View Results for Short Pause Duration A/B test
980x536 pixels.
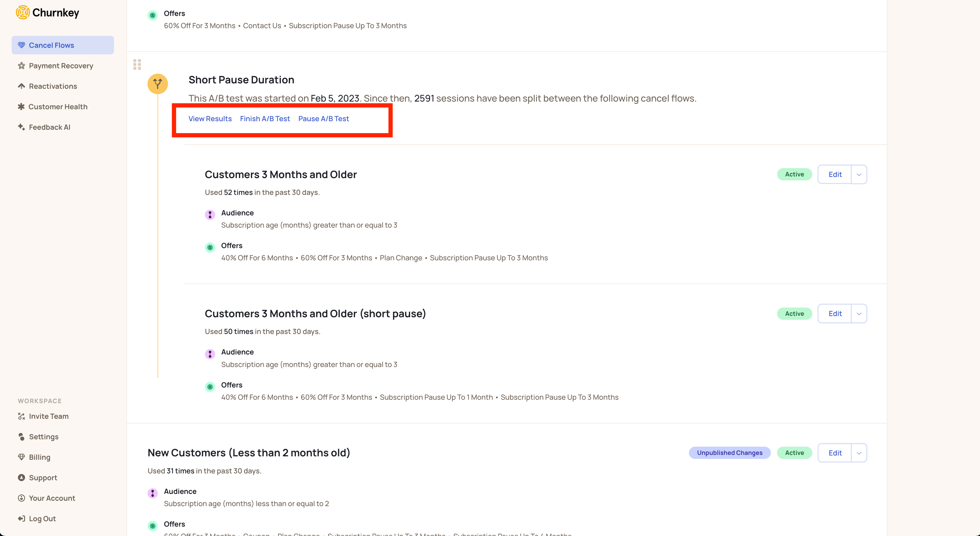(210, 118)
